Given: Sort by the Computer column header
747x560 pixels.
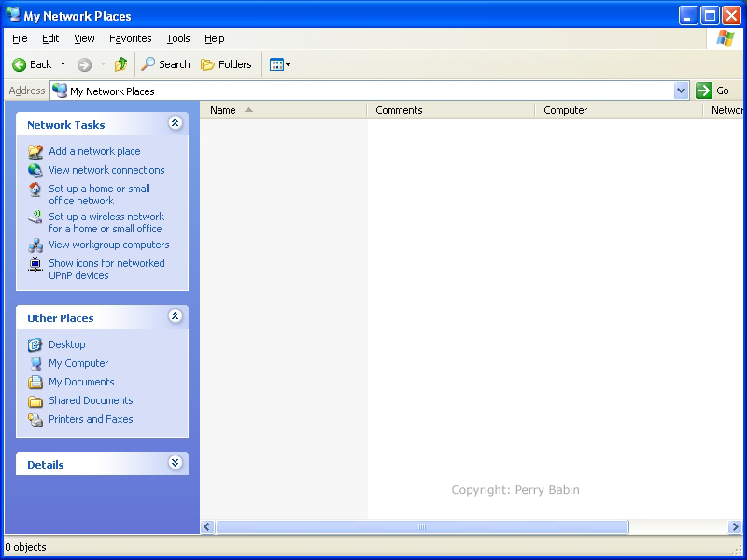Looking at the screenshot, I should (619, 110).
